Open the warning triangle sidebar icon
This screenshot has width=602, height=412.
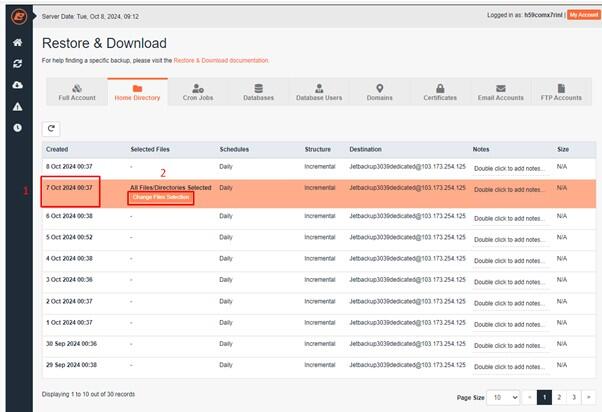click(18, 106)
